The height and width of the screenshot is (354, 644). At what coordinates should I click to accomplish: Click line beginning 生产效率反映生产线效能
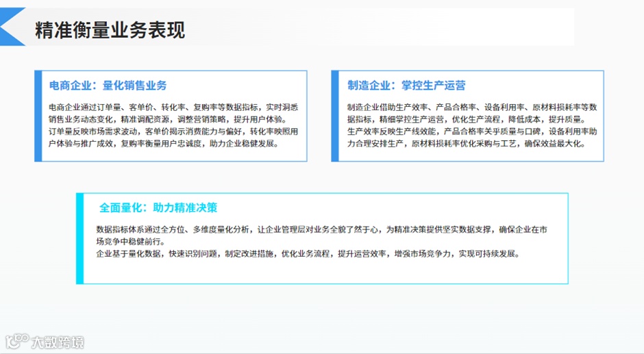tap(472, 132)
